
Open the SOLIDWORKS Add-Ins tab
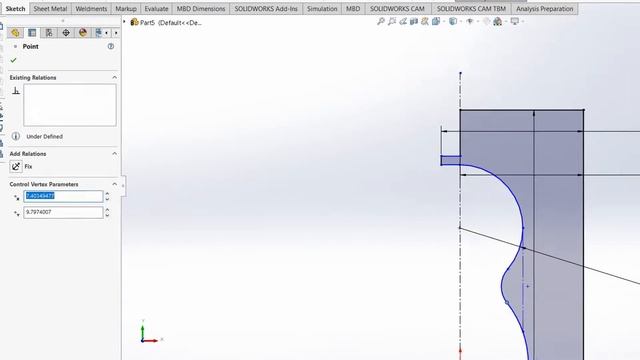(x=266, y=9)
